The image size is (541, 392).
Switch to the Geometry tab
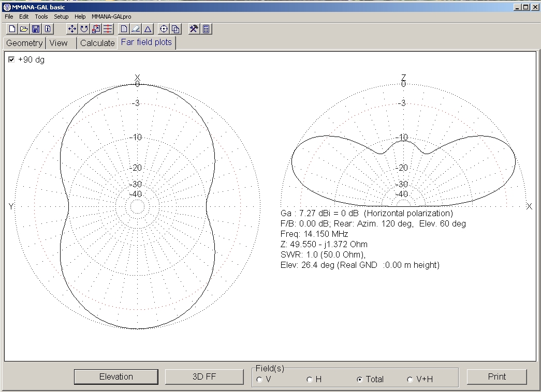pos(24,43)
